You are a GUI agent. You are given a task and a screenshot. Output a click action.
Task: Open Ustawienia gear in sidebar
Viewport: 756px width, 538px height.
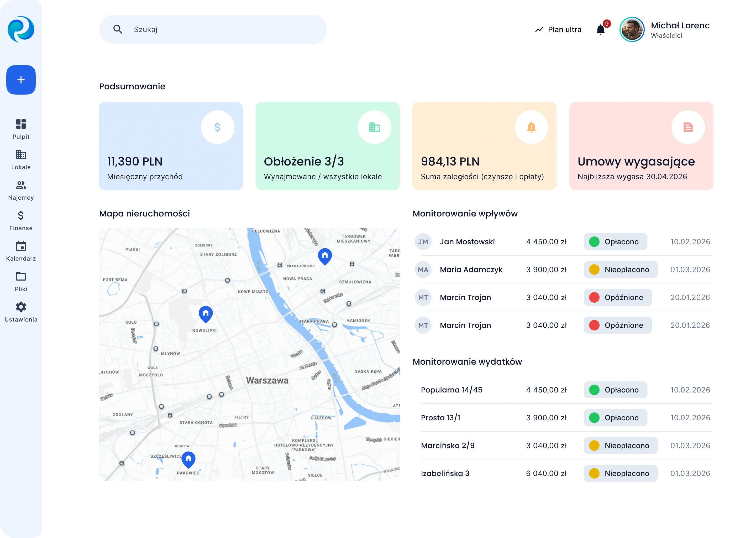point(21,312)
